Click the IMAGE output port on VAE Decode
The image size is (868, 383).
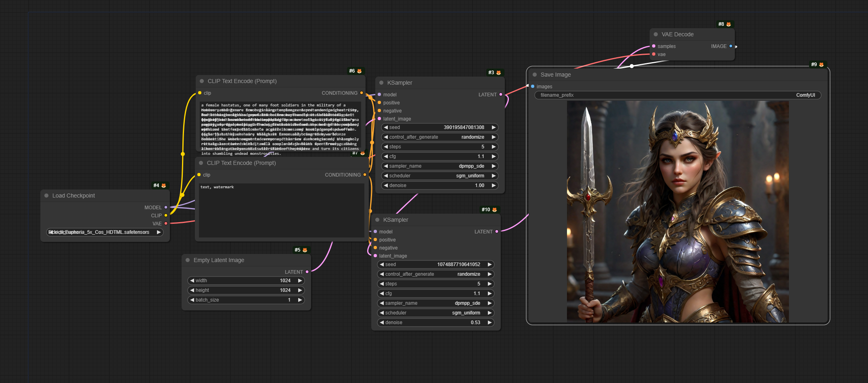(731, 46)
